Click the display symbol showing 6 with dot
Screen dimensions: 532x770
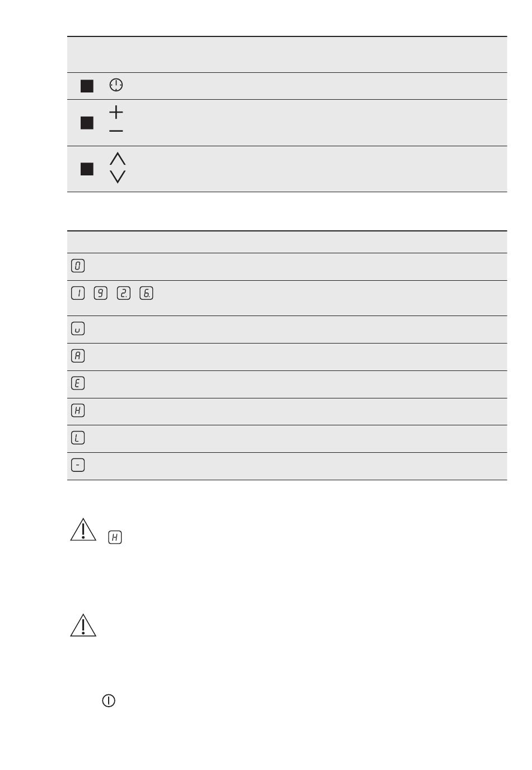tap(146, 293)
